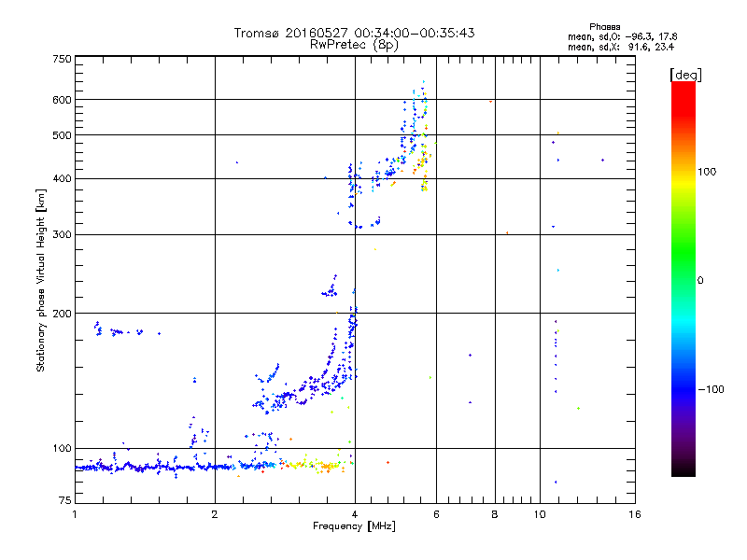Click x-axis tick label '2'
The height and width of the screenshot is (560, 747).
click(215, 514)
